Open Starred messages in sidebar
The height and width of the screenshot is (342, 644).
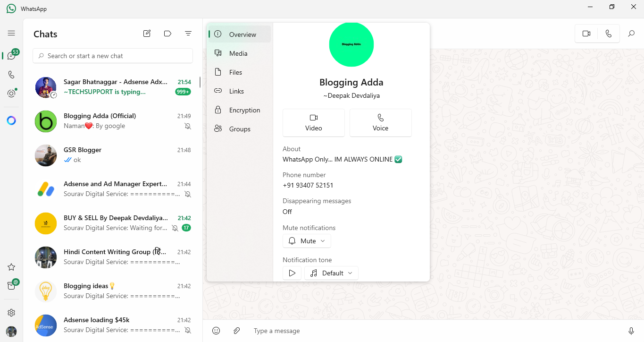(11, 267)
